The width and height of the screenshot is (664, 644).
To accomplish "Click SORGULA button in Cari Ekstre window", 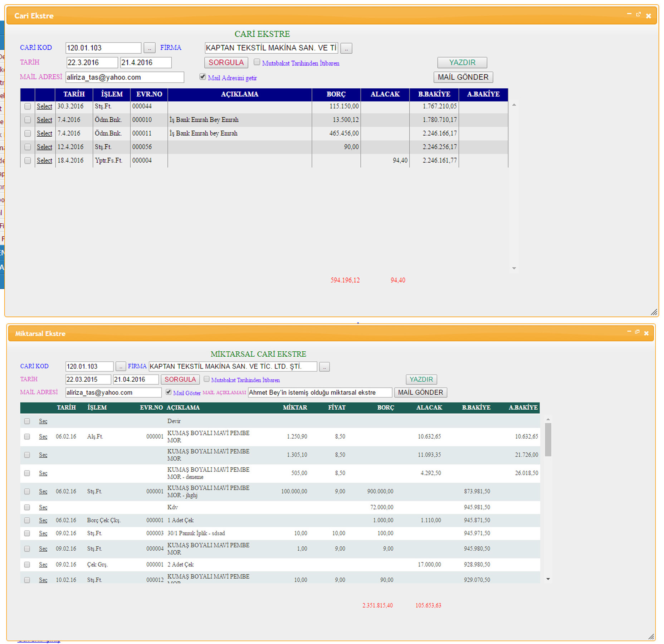I will tap(226, 63).
